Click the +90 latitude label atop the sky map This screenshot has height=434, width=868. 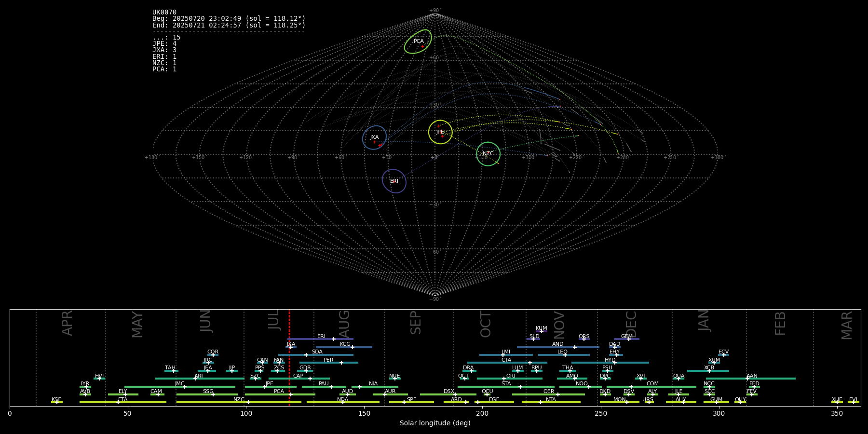435,11
